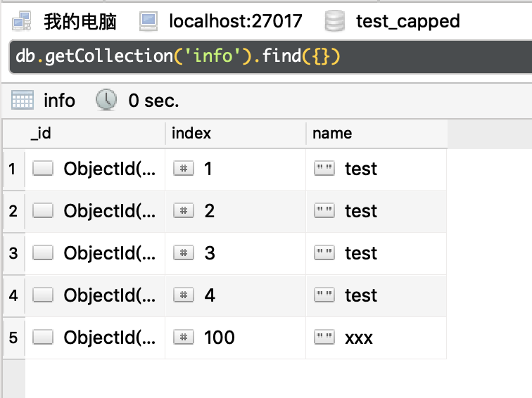Screen dimensions: 532x398
Task: Select the ObjectId(... cell in row 1
Action: click(x=95, y=169)
